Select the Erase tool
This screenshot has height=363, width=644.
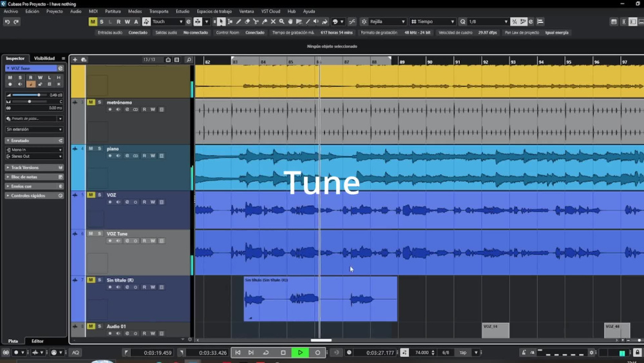click(x=247, y=22)
